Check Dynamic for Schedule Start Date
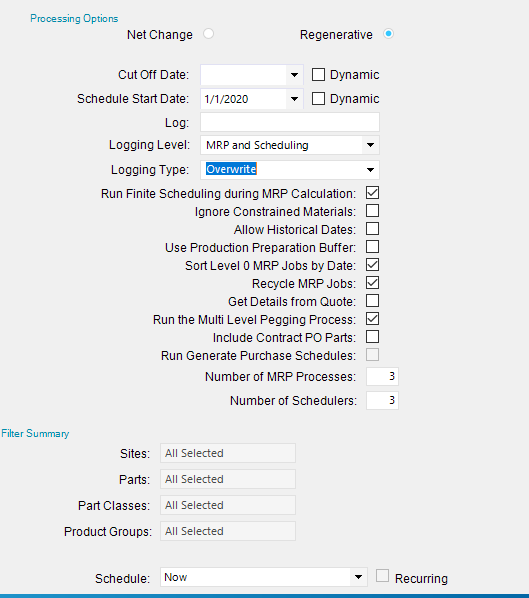The image size is (529, 598). tap(318, 99)
